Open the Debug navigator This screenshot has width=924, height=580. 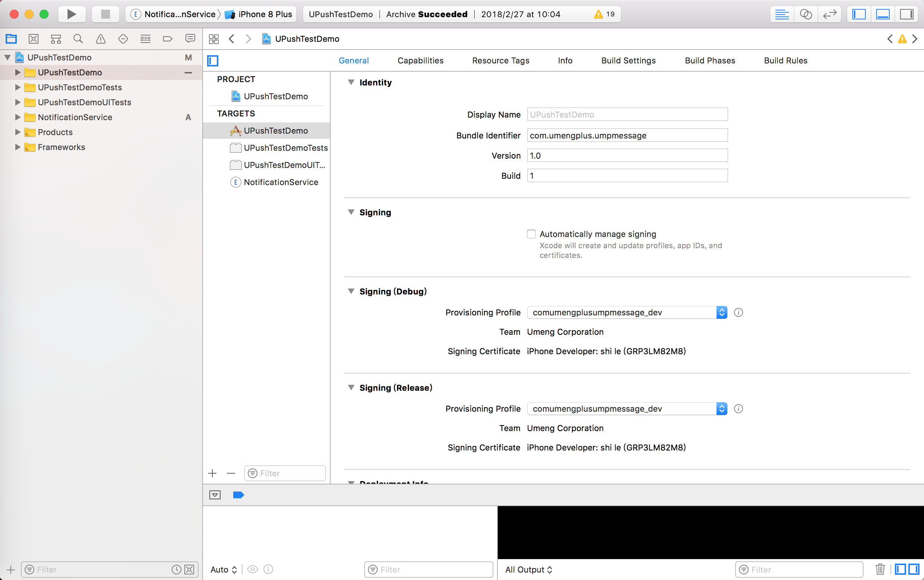tap(146, 39)
